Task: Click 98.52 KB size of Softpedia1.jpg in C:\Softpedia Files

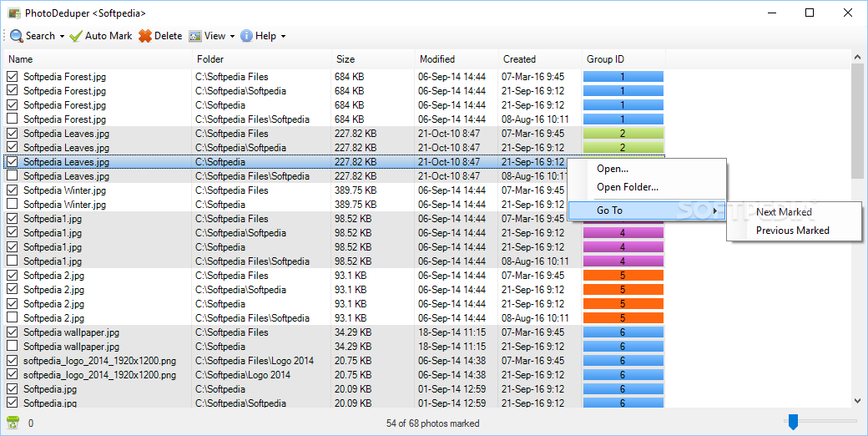Action: click(353, 219)
